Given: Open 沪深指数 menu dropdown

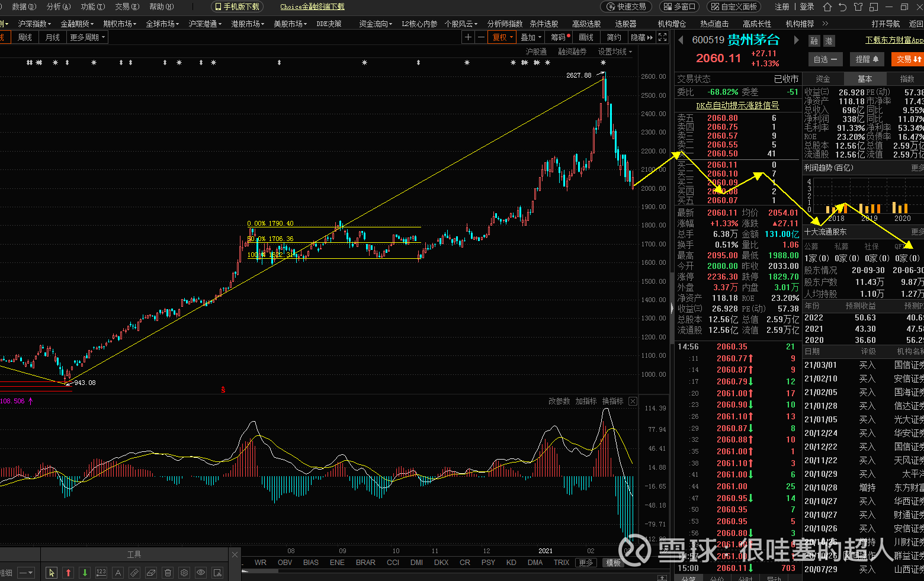Looking at the screenshot, I should point(34,24).
